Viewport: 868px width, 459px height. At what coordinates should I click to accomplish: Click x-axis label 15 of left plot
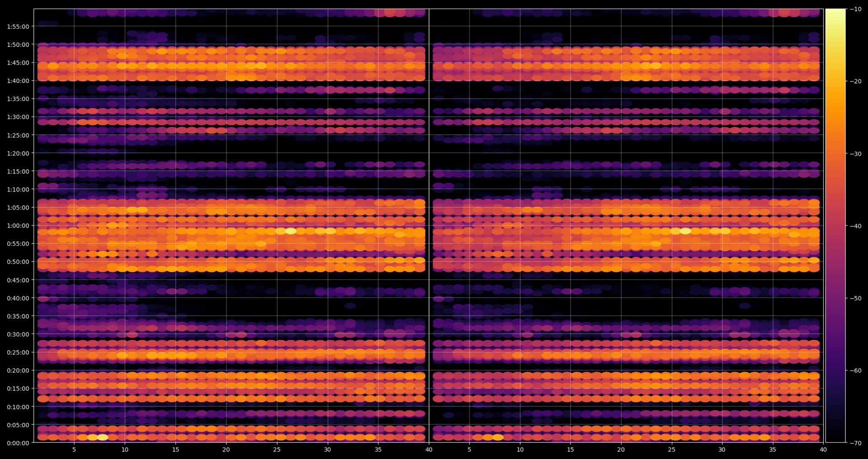175,450
